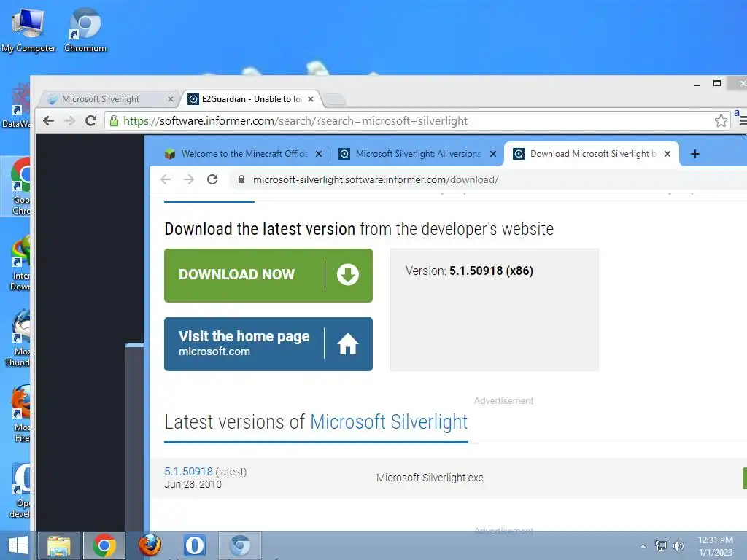Bookmark page with the star icon

[x=721, y=120]
